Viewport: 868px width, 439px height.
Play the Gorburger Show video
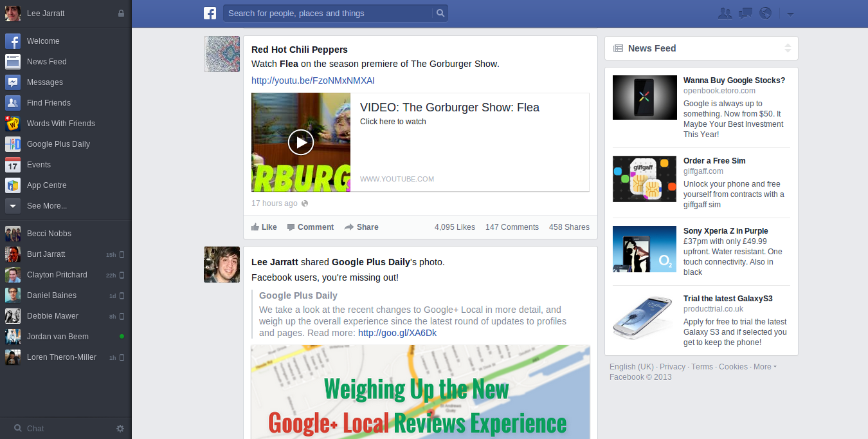click(301, 142)
